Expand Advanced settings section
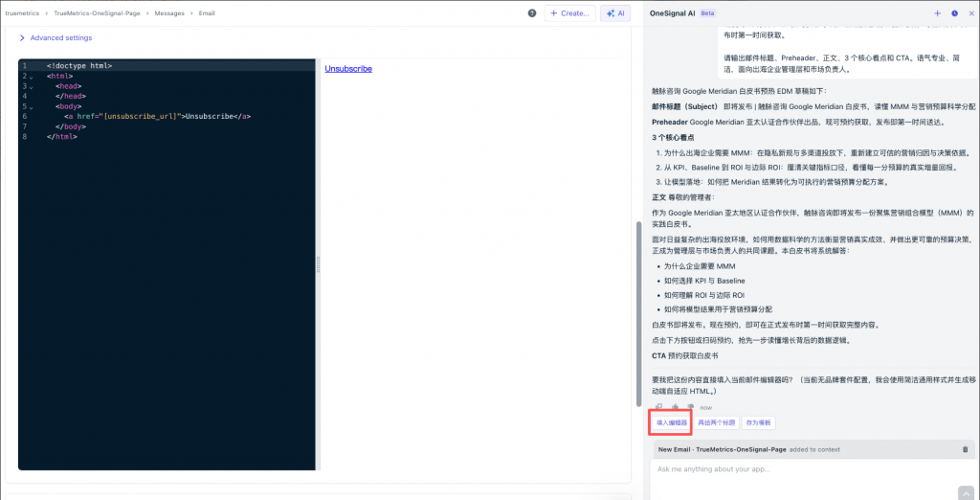980x500 pixels. 56,38
